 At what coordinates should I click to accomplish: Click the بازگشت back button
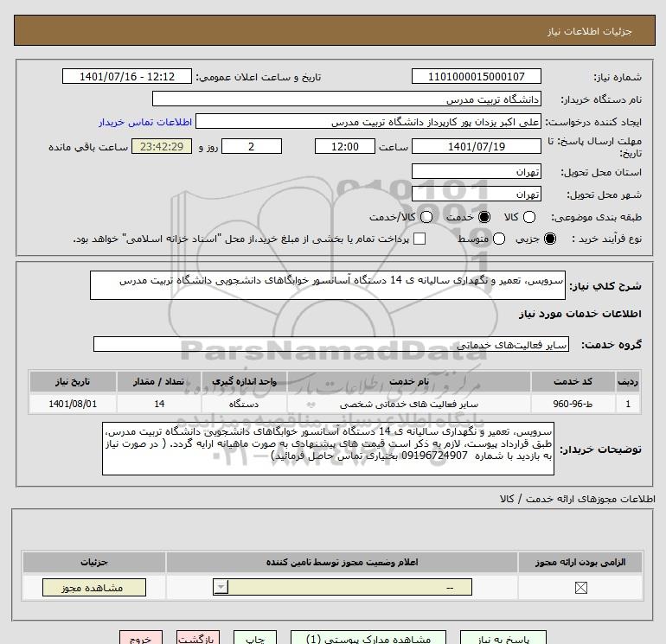198,638
